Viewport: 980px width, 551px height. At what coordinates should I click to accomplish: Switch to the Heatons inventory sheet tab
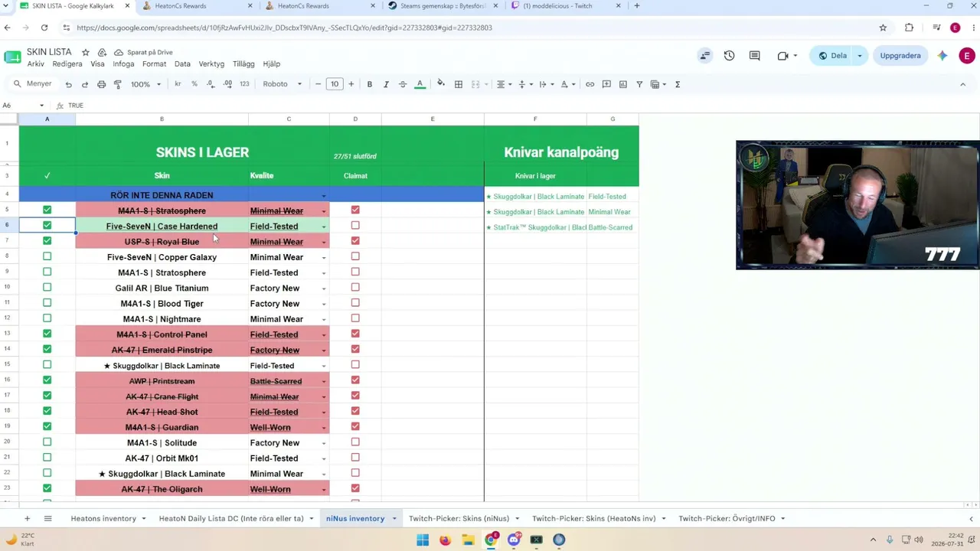tap(103, 519)
